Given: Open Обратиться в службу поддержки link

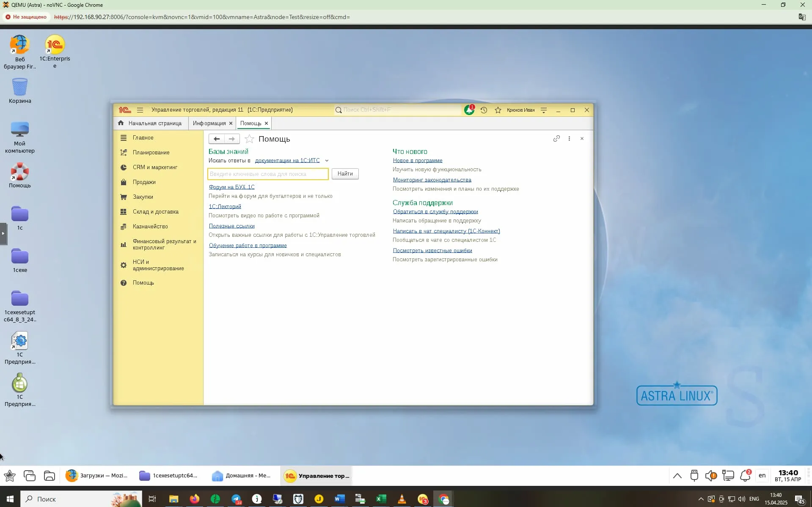Looking at the screenshot, I should tap(435, 212).
